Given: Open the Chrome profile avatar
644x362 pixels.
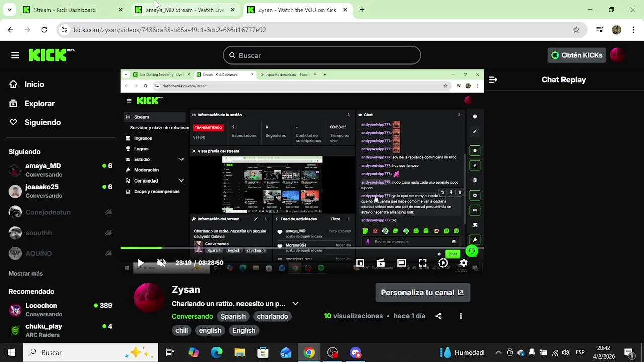Looking at the screenshot, I should (616, 30).
